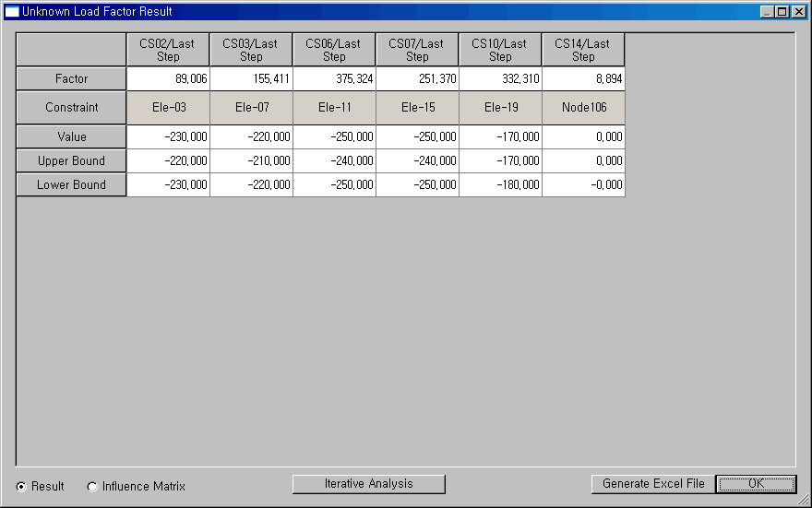Maximize the Unknown Load Factor Result window
The width and height of the screenshot is (812, 508).
(782, 12)
